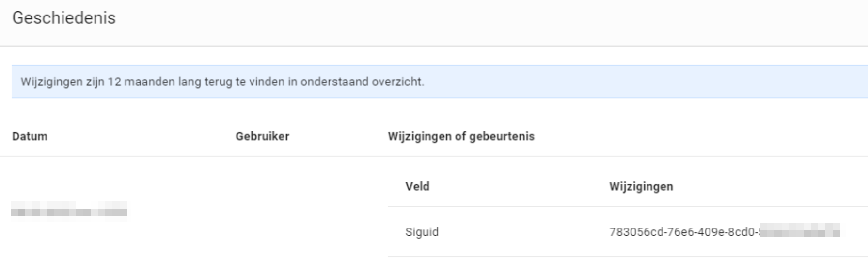
Task: Select the blurred date entry under Datum
Action: (69, 212)
